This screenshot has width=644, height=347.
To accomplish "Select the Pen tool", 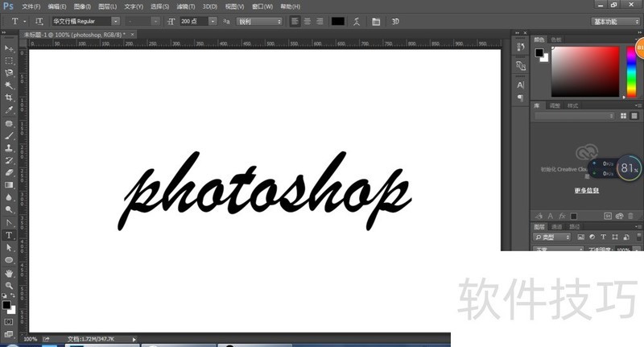I will [9, 223].
